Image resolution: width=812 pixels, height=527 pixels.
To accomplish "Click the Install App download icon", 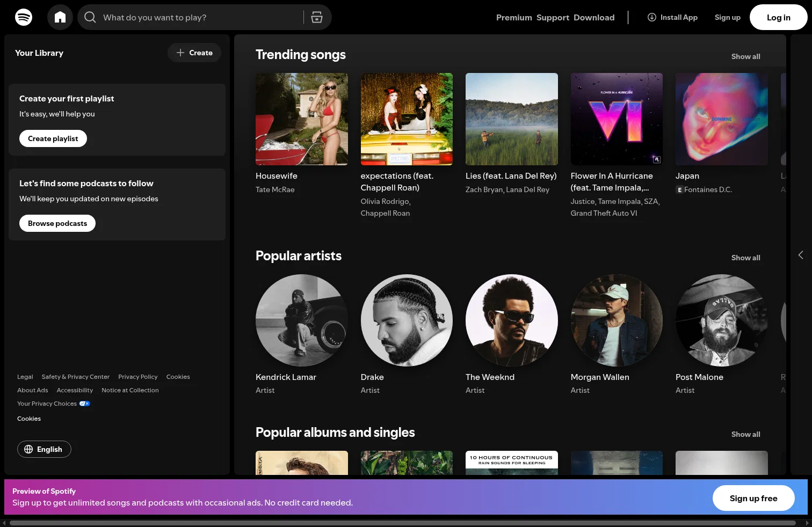I will (652, 17).
